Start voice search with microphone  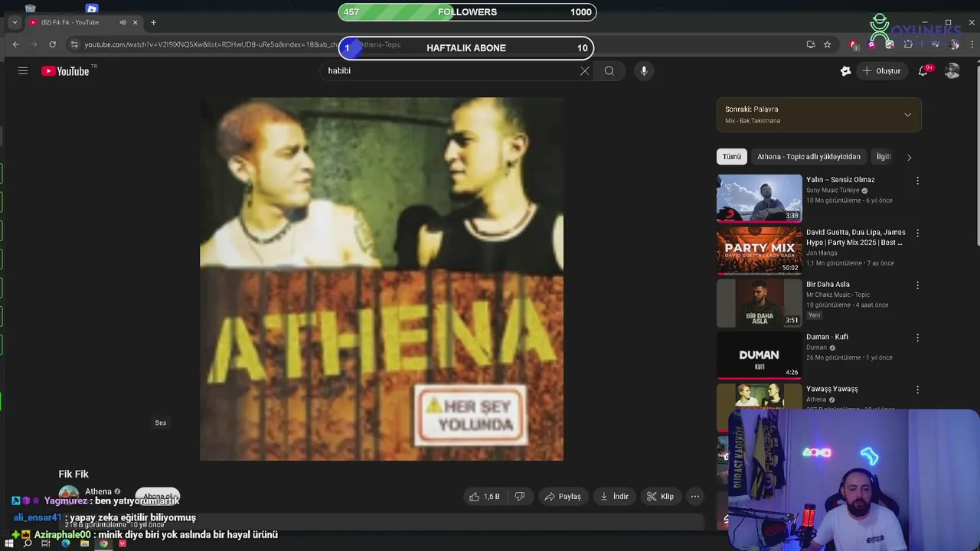(x=644, y=70)
